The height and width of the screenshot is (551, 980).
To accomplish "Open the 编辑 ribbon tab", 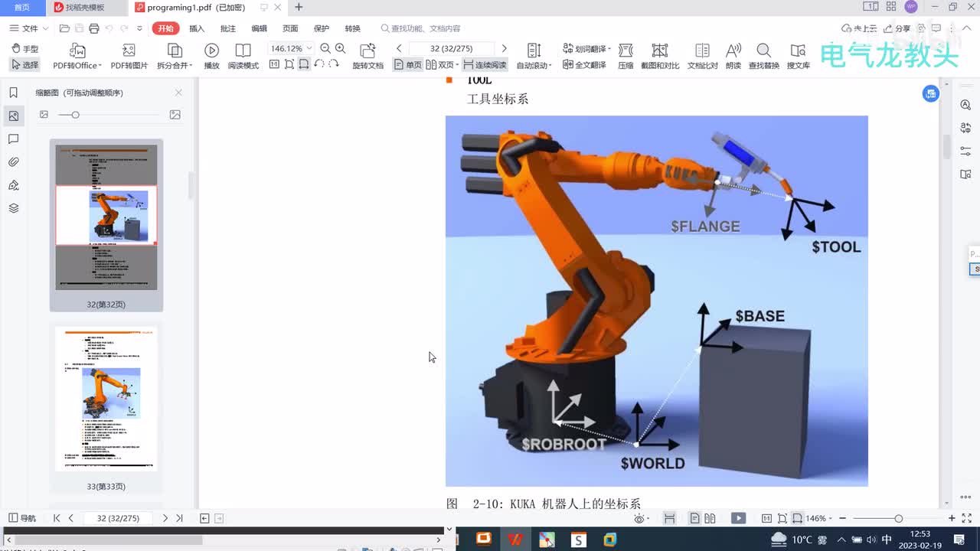I will [x=260, y=28].
